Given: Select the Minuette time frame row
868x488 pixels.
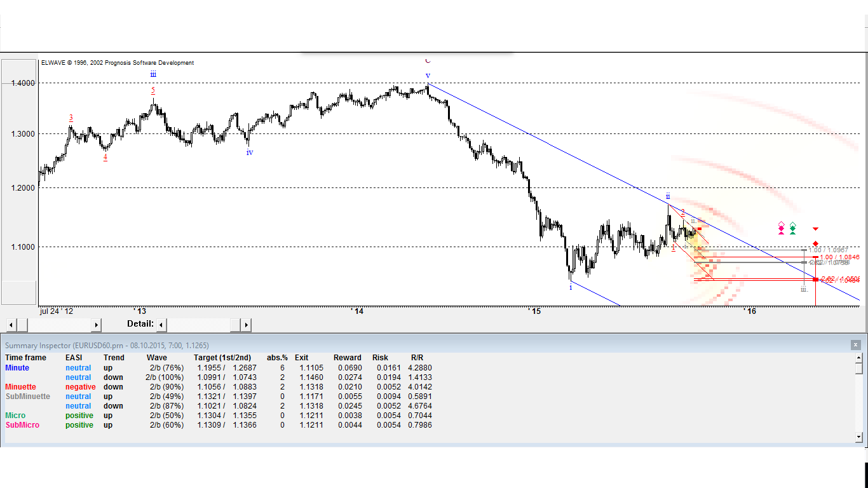Looking at the screenshot, I should click(x=20, y=387).
